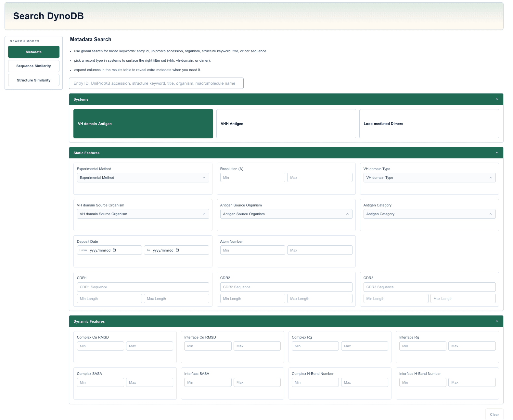Collapse the Static Features section chevron
Screen dimensions: 513x420
click(497, 153)
